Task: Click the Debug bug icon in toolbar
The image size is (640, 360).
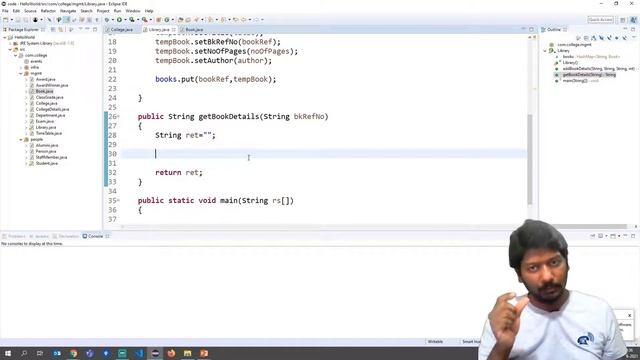Action: (x=107, y=20)
